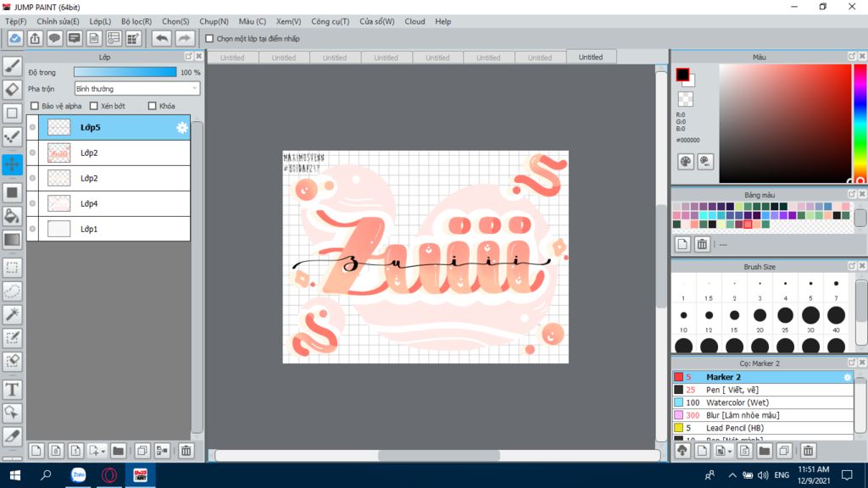Click the horizontal canvas scrollbar
Viewport: 868px width, 488px height.
438,455
